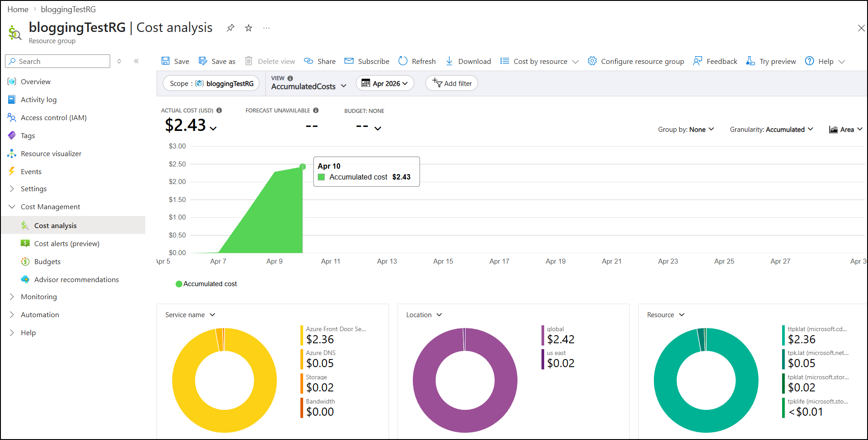Click the Refresh icon
The width and height of the screenshot is (868, 440).
(403, 61)
